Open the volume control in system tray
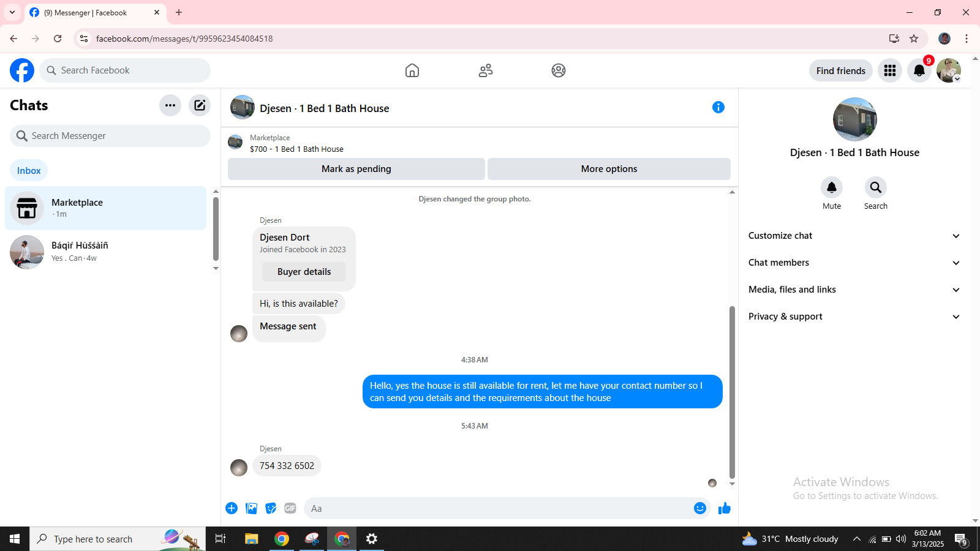Image resolution: width=980 pixels, height=551 pixels. (901, 539)
